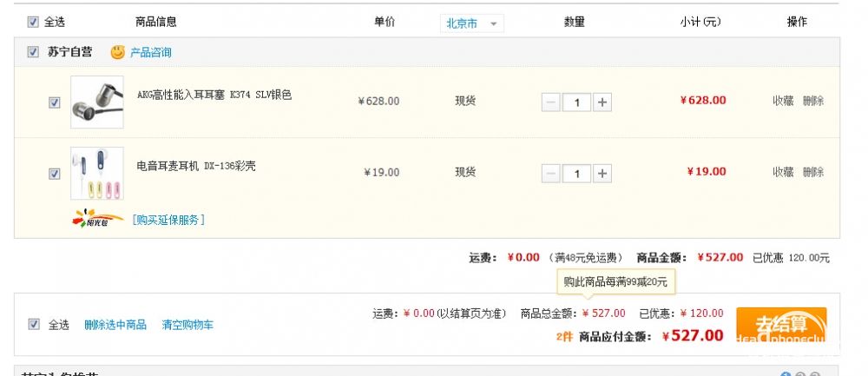868x376 pixels.
Task: Click the 阳光包 logo icon
Action: pos(97,218)
